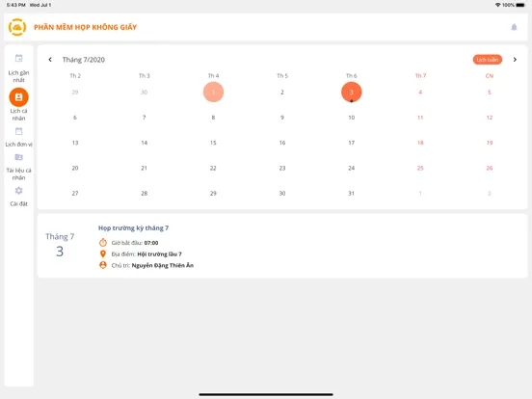Click the Wi-Fi status icon
The height and width of the screenshot is (399, 532).
(497, 5)
